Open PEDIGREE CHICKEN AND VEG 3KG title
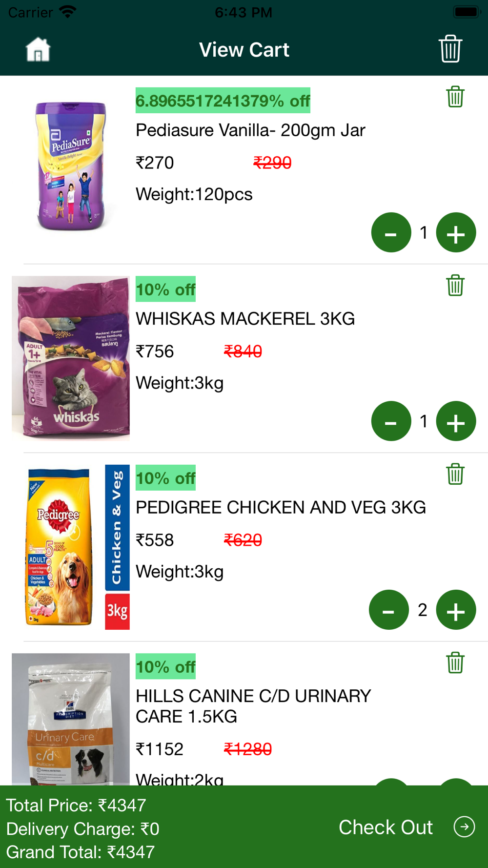488x868 pixels. tap(281, 508)
